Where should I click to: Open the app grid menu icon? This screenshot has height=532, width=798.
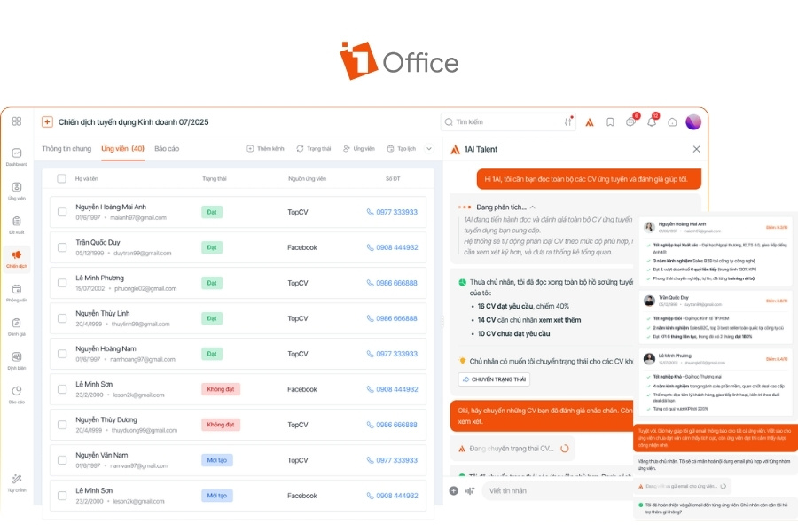tap(17, 121)
